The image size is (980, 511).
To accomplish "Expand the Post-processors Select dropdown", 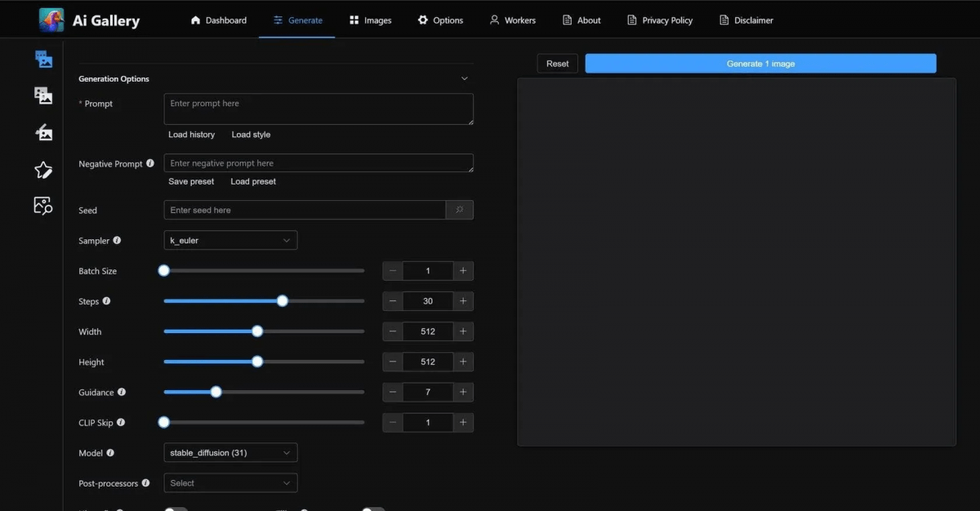I will (x=230, y=483).
